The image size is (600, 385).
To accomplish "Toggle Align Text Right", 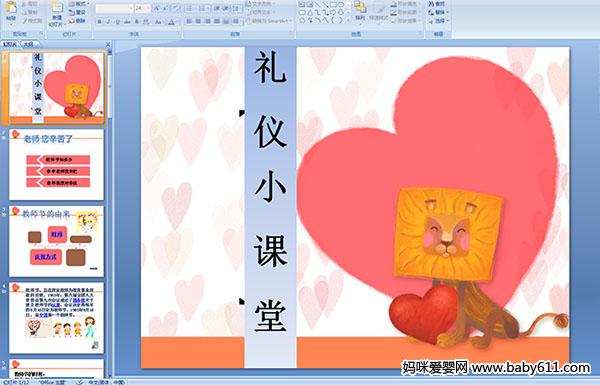I will (x=207, y=21).
